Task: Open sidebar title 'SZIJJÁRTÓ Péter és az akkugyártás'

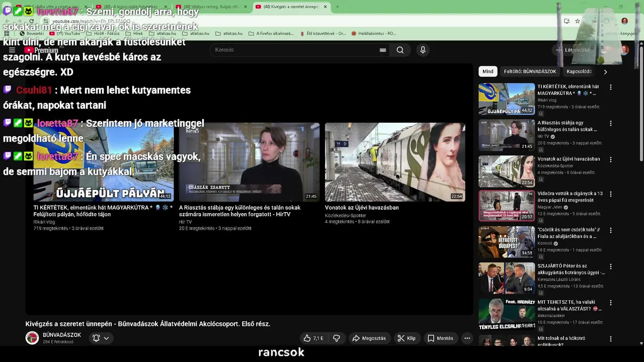Action: tap(571, 269)
